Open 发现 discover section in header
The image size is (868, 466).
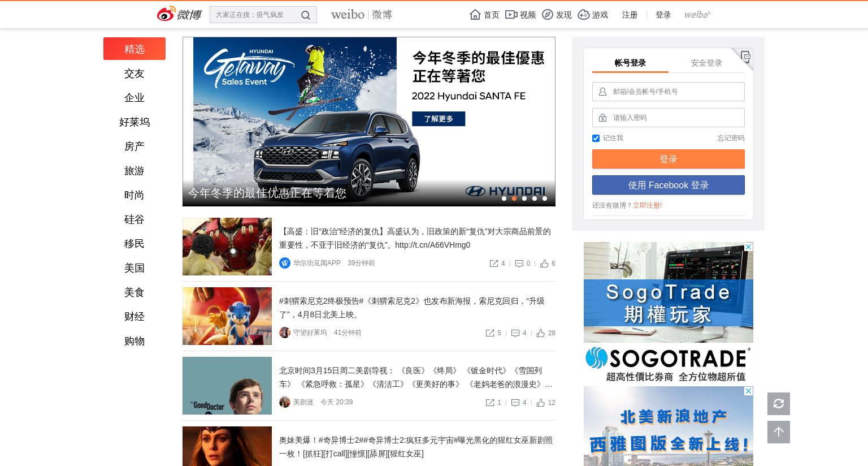(x=557, y=15)
